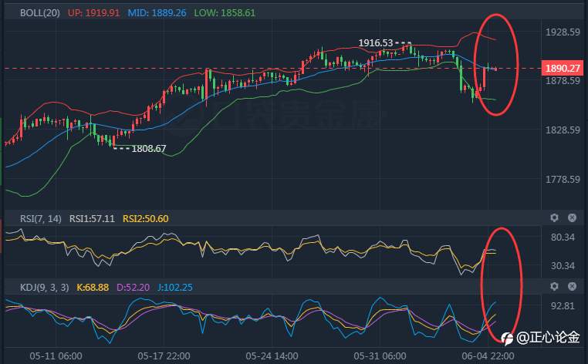Image resolution: width=588 pixels, height=364 pixels.
Task: Click the RSI1:57.11 value
Action: 92,218
